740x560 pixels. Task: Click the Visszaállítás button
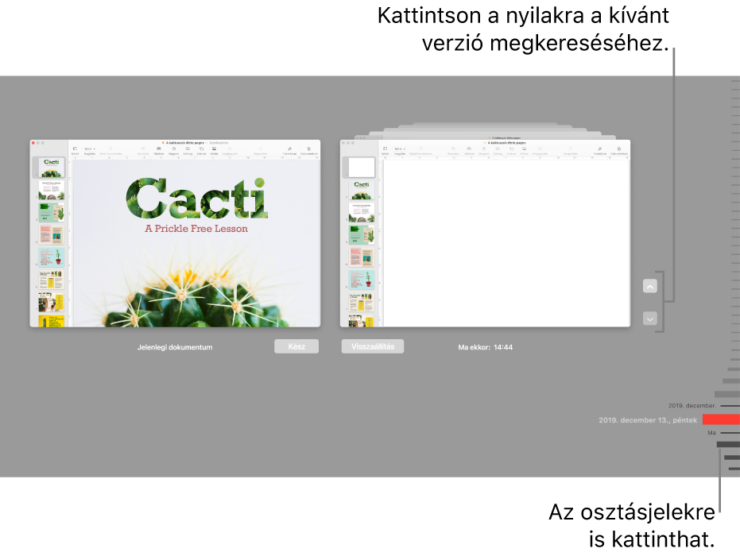(373, 346)
